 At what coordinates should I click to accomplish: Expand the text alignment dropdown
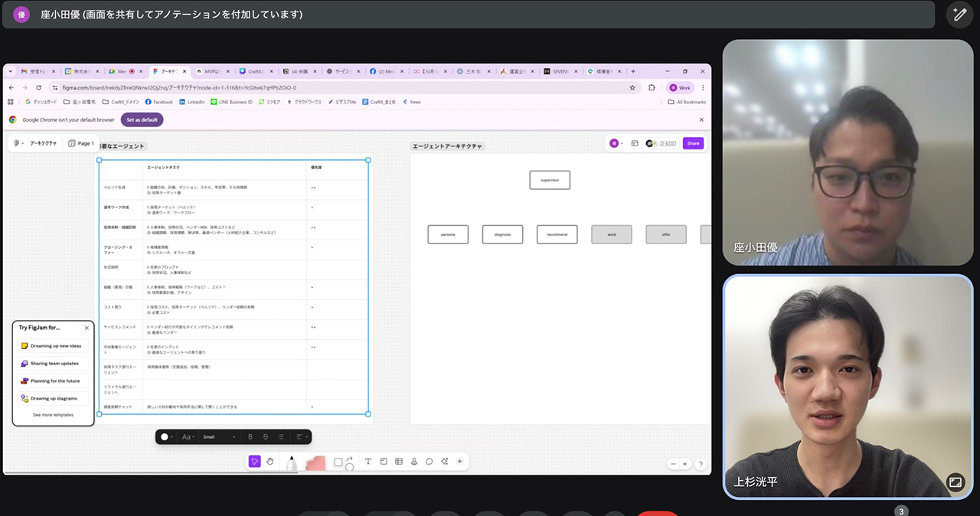click(302, 437)
